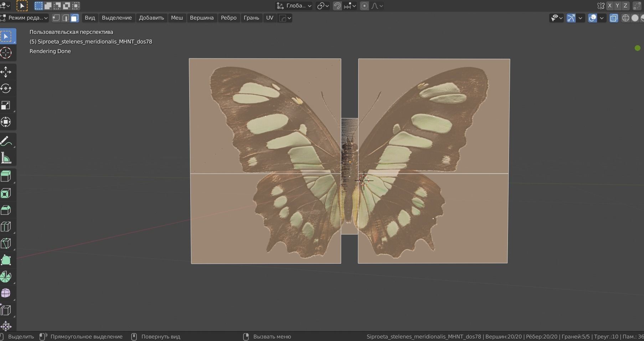Switch to vertex select mode
The image size is (644, 341).
[x=56, y=18]
